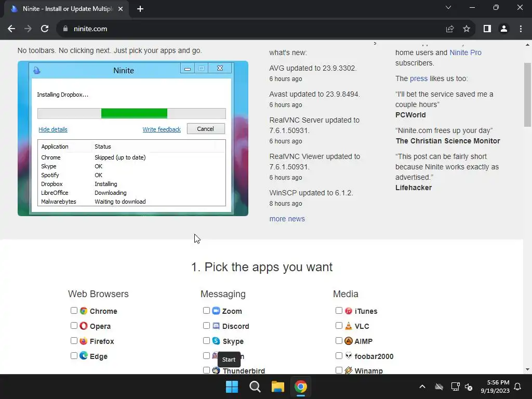This screenshot has width=532, height=399.
Task: Click the Discord app icon
Action: tap(216, 326)
